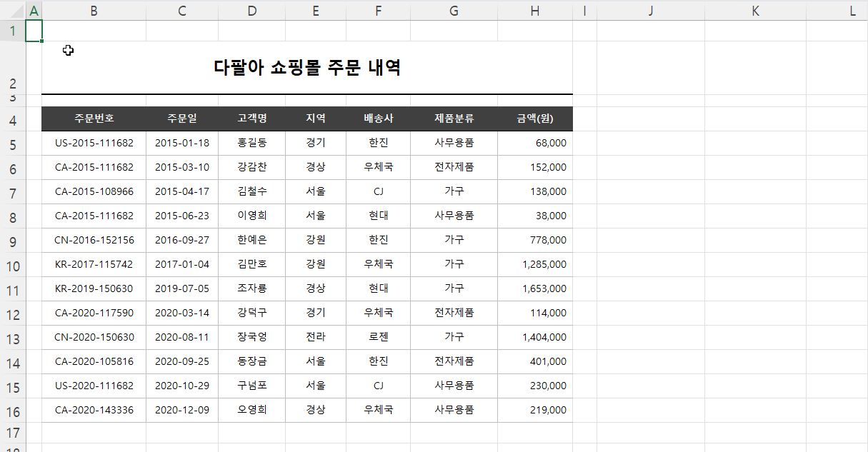Click the date cell 2020-12-09

pos(181,410)
